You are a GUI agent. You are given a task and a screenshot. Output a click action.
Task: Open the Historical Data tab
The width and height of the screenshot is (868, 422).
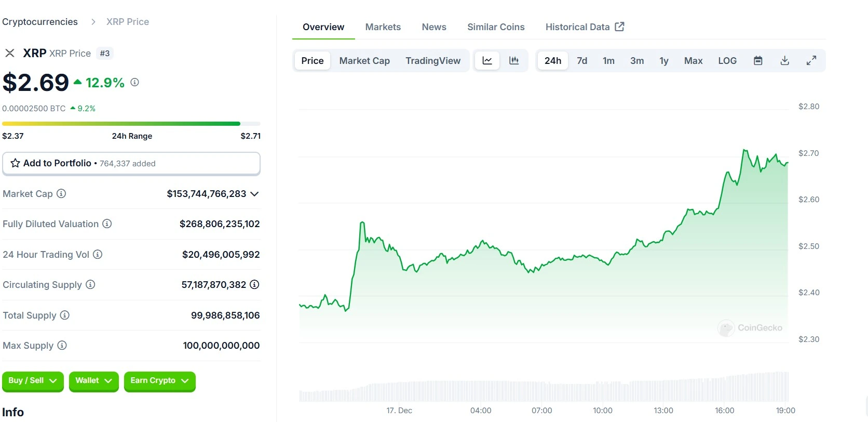click(x=585, y=27)
